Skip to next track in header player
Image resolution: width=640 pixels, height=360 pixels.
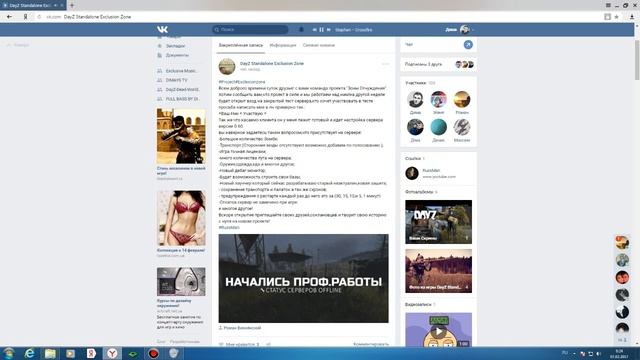(329, 30)
